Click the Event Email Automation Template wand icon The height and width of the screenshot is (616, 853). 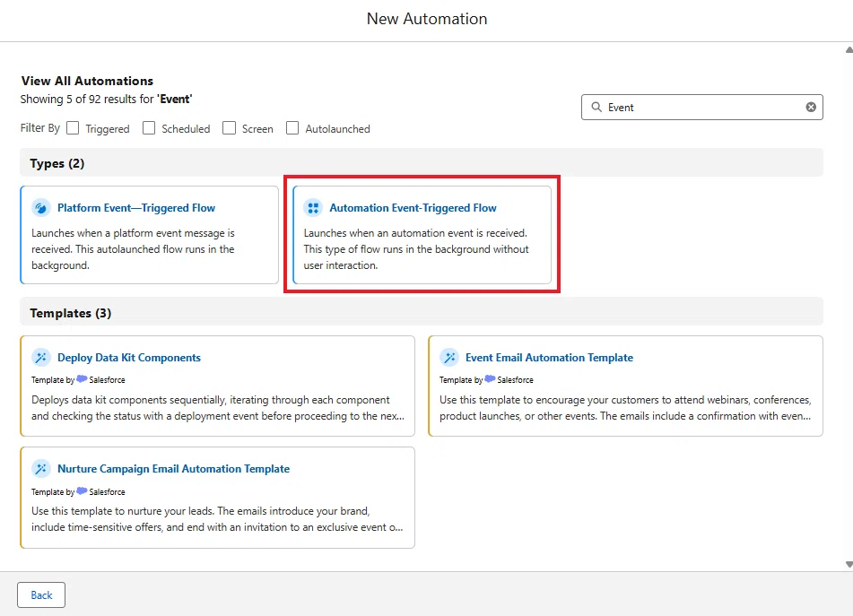pos(448,358)
